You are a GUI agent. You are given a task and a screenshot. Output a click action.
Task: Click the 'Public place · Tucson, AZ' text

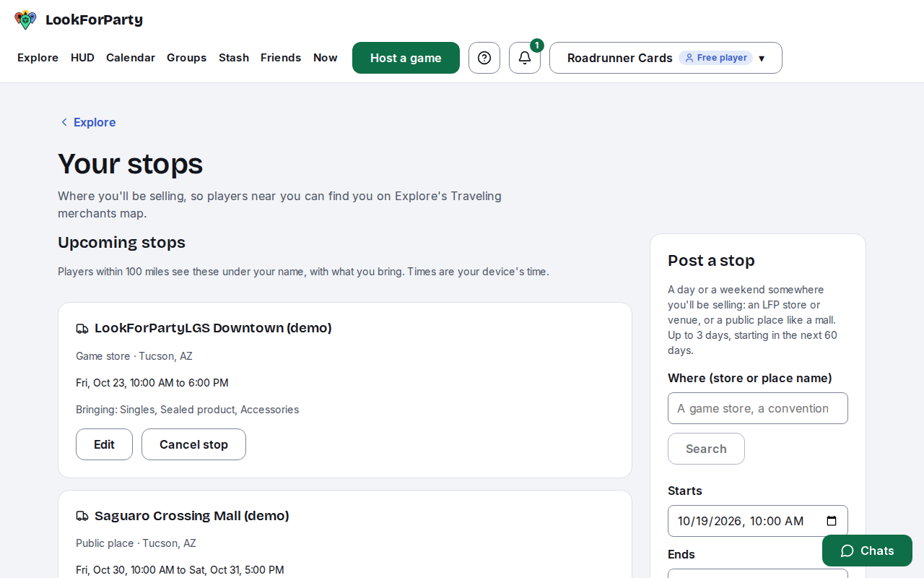(136, 543)
